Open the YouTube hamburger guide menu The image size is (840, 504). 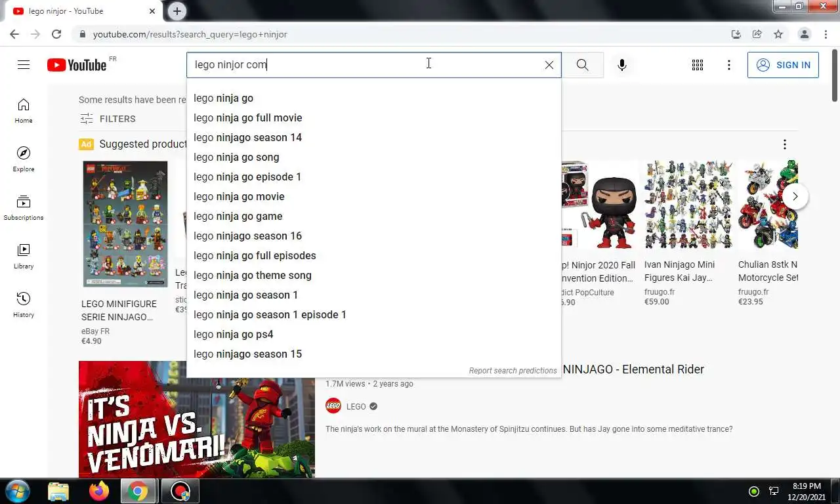pyautogui.click(x=24, y=64)
